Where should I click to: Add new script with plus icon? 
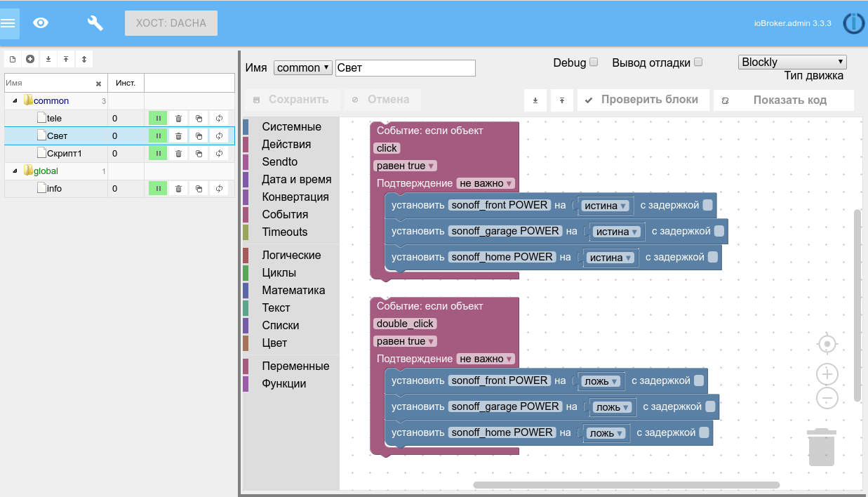[30, 60]
